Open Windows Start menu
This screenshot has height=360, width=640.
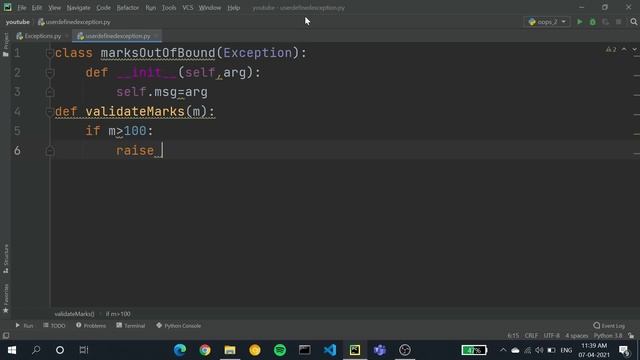tap(11, 350)
